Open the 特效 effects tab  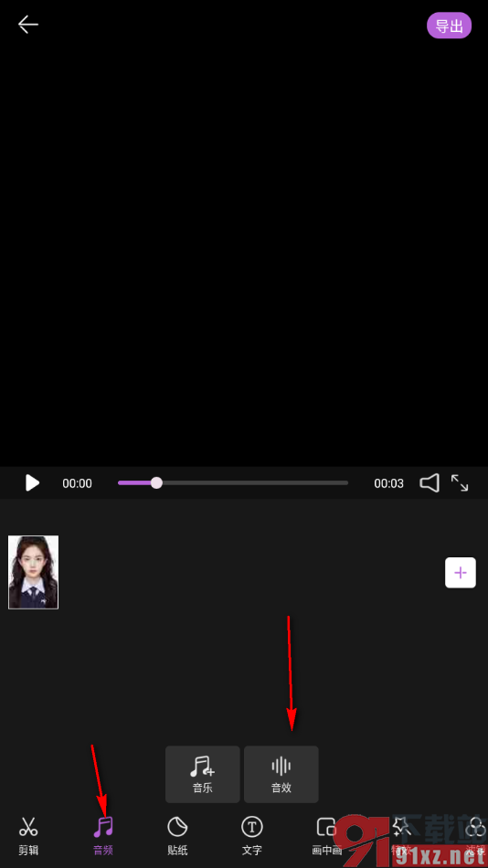[400, 835]
